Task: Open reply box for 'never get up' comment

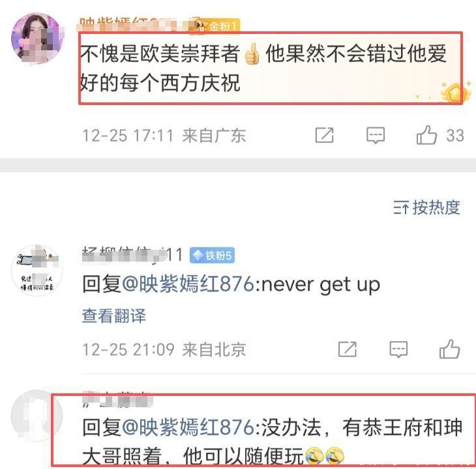Action: [398, 350]
